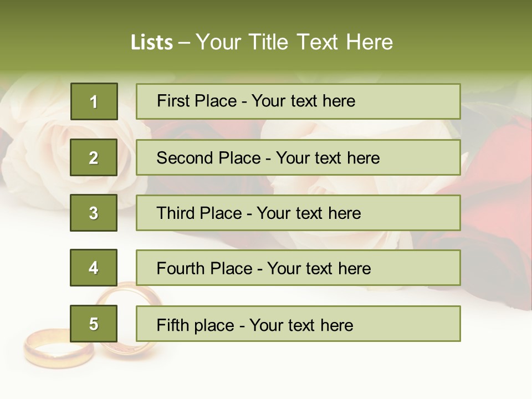Image resolution: width=532 pixels, height=399 pixels.
Task: Click the word Lists in title
Action: [151, 43]
